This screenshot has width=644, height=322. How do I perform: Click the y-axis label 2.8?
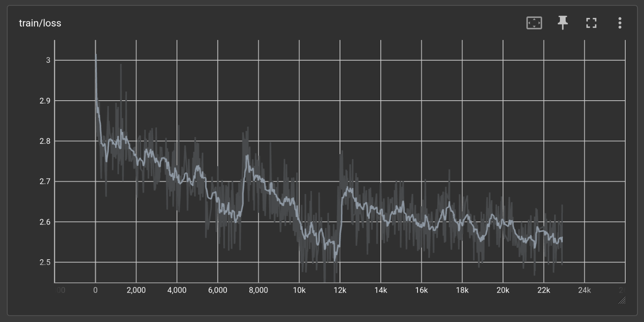[45, 141]
